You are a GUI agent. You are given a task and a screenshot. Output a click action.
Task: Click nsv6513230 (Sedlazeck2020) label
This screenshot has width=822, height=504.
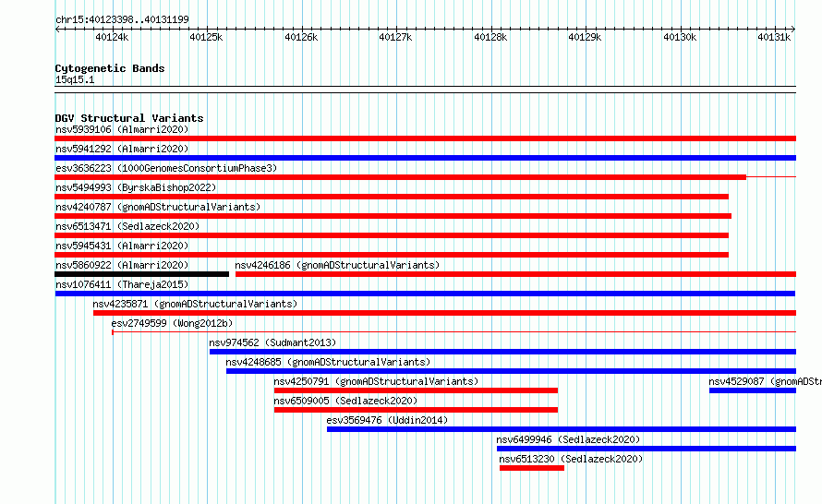coord(571,459)
